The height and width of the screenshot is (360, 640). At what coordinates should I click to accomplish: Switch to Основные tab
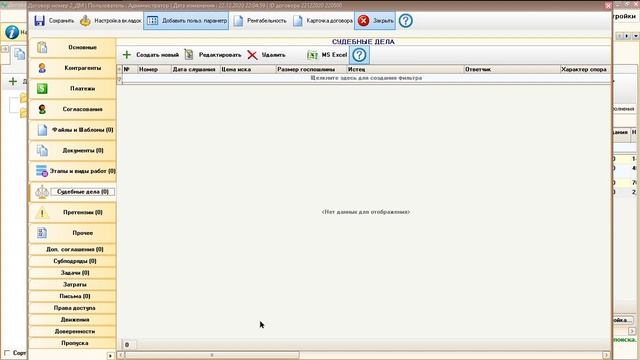pos(73,47)
